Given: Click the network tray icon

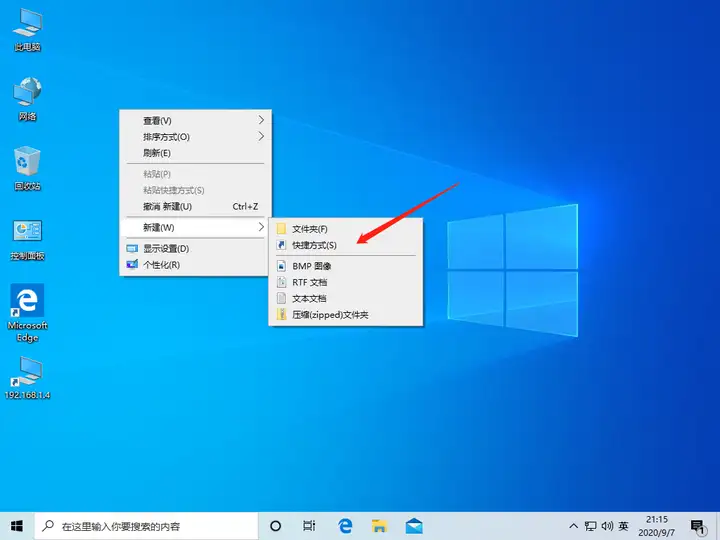Looking at the screenshot, I should (x=591, y=526).
